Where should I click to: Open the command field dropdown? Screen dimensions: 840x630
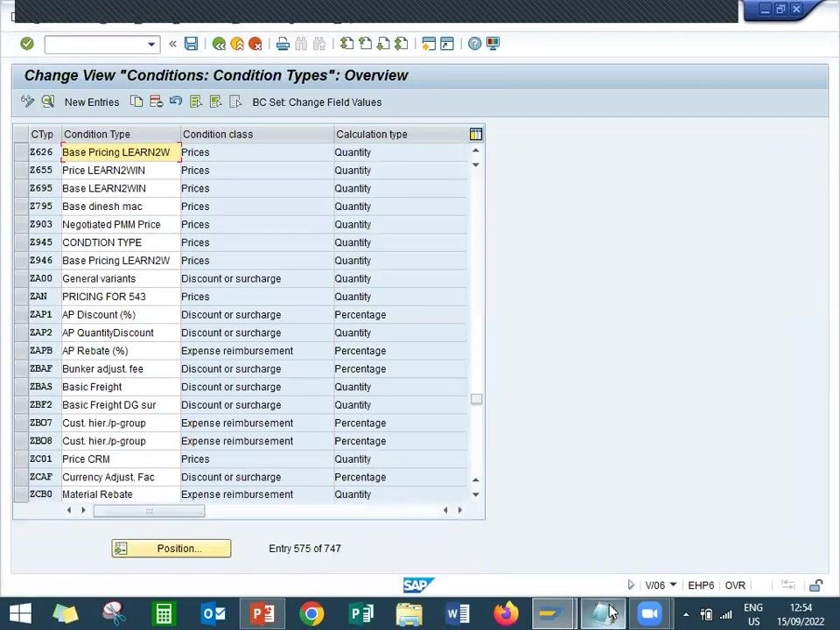click(151, 44)
